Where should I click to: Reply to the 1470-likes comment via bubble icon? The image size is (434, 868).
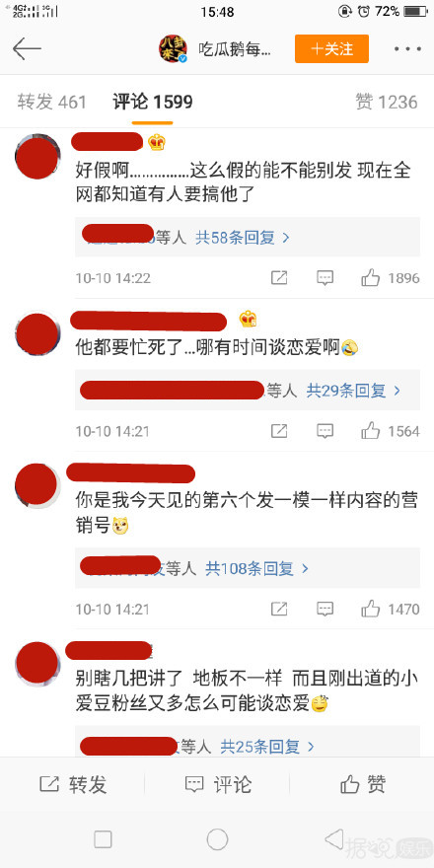click(325, 609)
